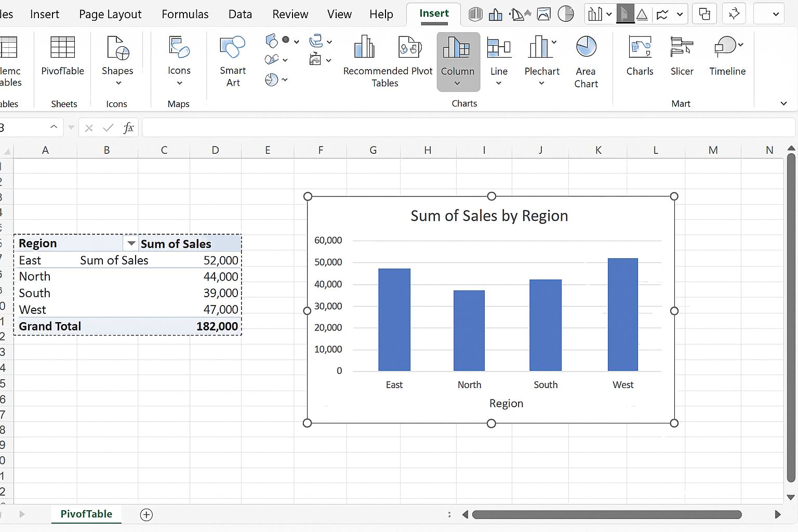
Task: Click the cell showing 182,000
Action: coord(217,326)
